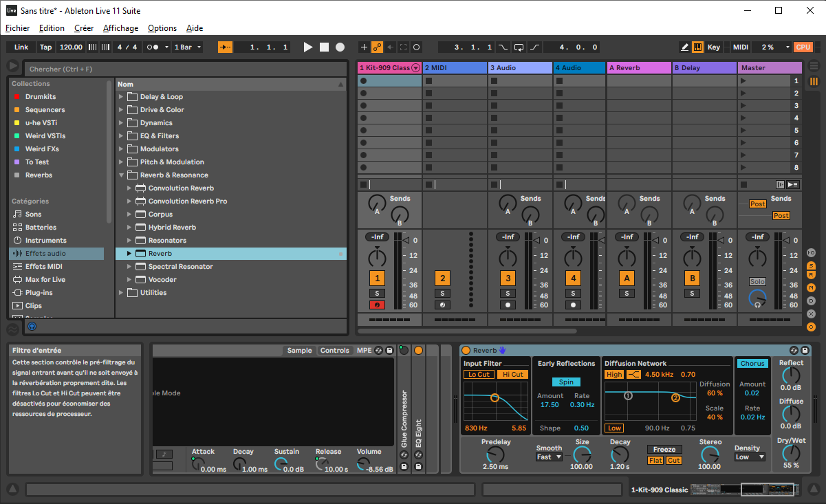Click the Arrangement Record button
Viewport: 826px width, 504px height.
point(340,47)
